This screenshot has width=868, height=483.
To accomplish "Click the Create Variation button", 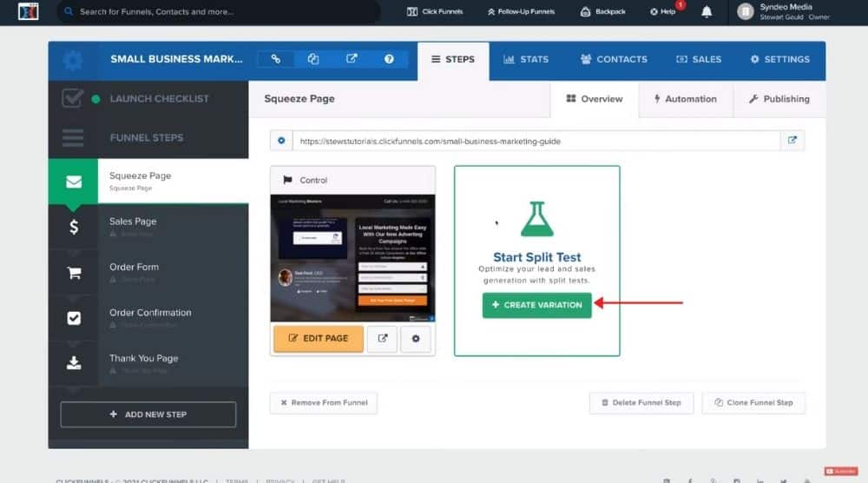I will (x=536, y=305).
